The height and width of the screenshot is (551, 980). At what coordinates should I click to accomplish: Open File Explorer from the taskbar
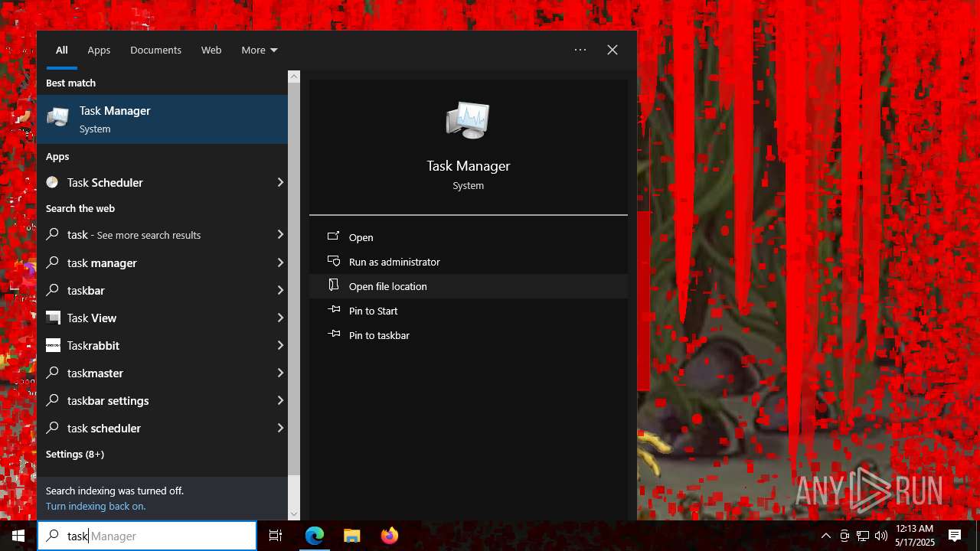point(351,536)
